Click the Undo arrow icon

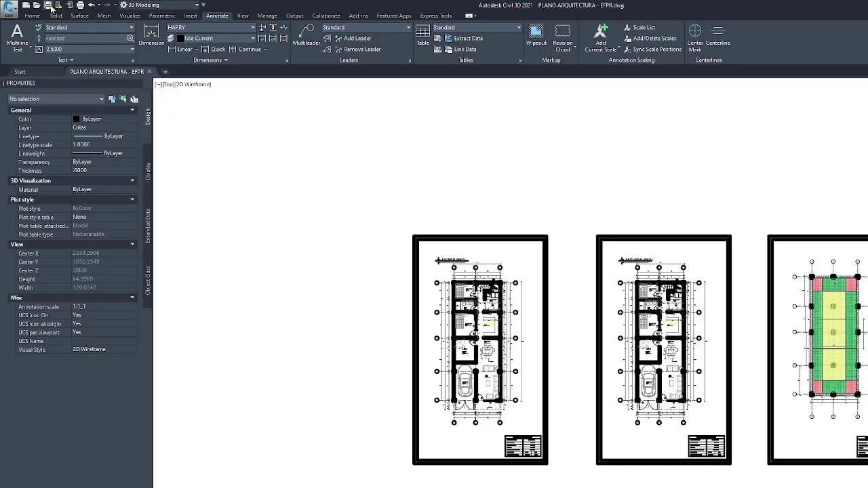point(91,5)
